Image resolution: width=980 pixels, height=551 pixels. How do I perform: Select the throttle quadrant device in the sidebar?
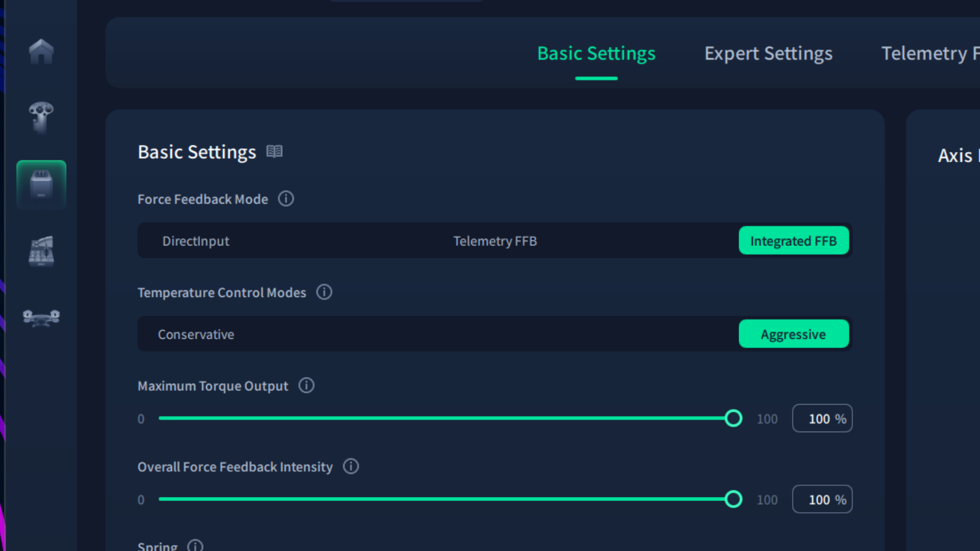[x=41, y=251]
